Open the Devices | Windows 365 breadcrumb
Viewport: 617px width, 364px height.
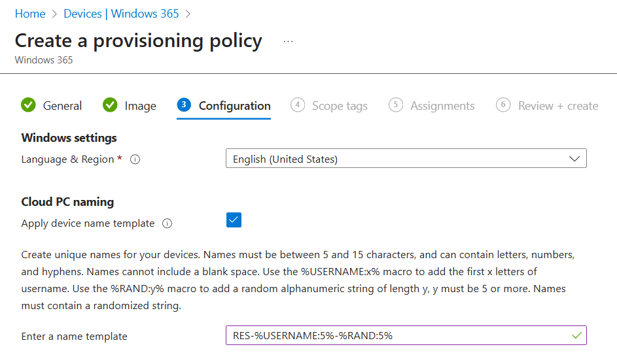pyautogui.click(x=121, y=13)
